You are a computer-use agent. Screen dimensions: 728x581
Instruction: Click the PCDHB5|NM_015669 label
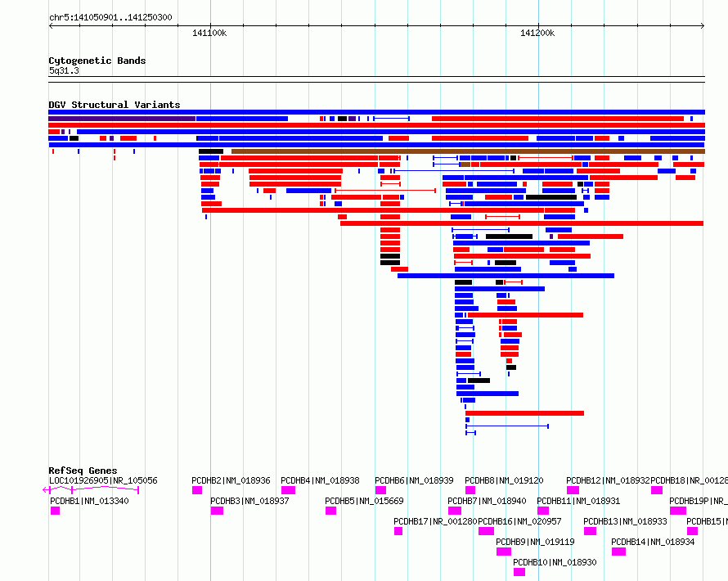coord(364,501)
